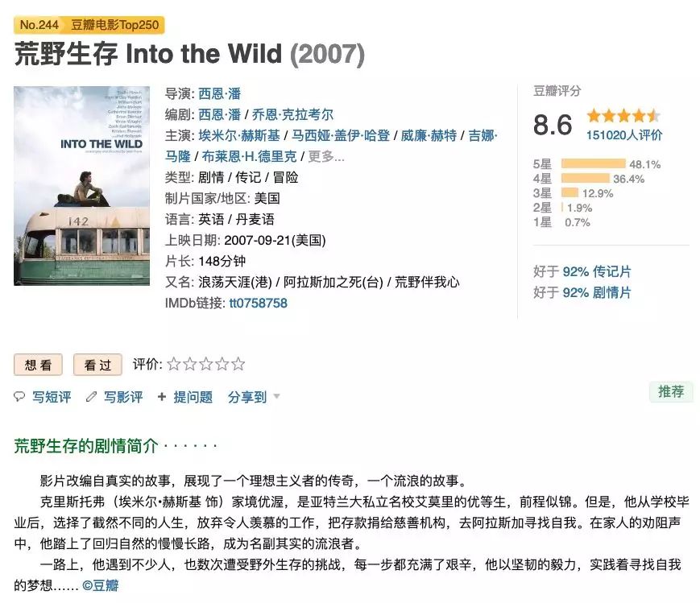Viewport: 700px width, 603px height.
Task: Open the Into the Wild poster image
Action: click(x=70, y=186)
